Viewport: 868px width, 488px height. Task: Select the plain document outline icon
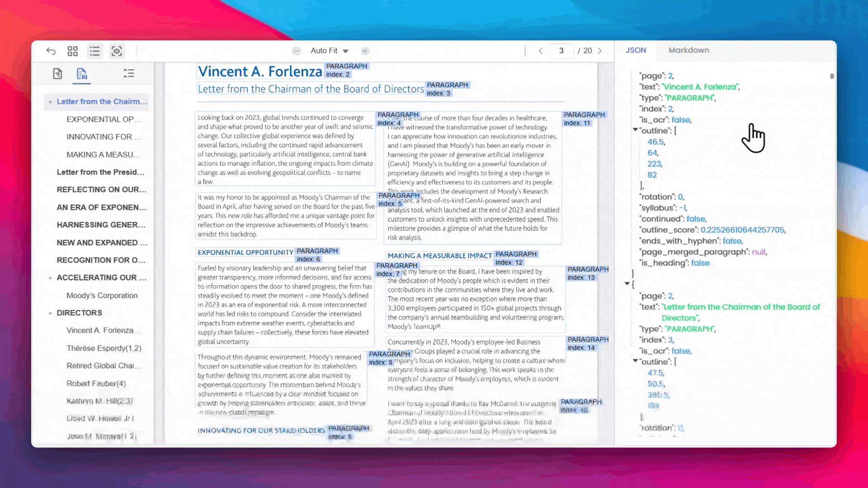point(57,74)
